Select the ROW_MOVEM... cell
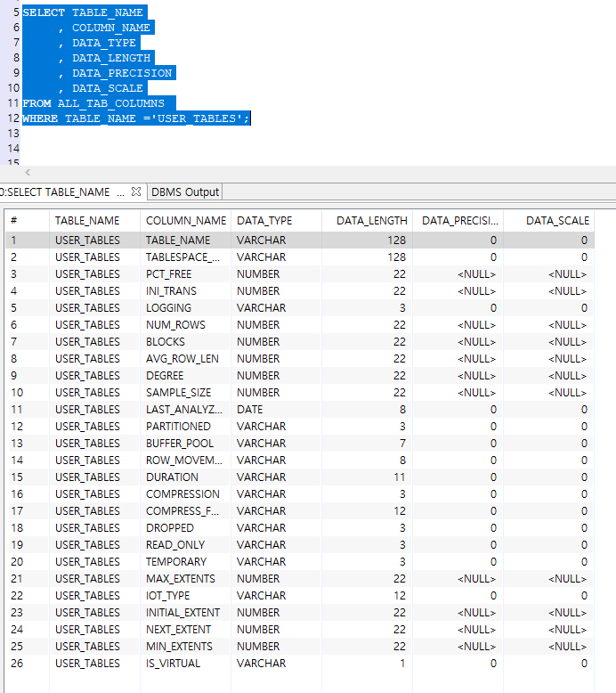This screenshot has height=693, width=616. (184, 461)
